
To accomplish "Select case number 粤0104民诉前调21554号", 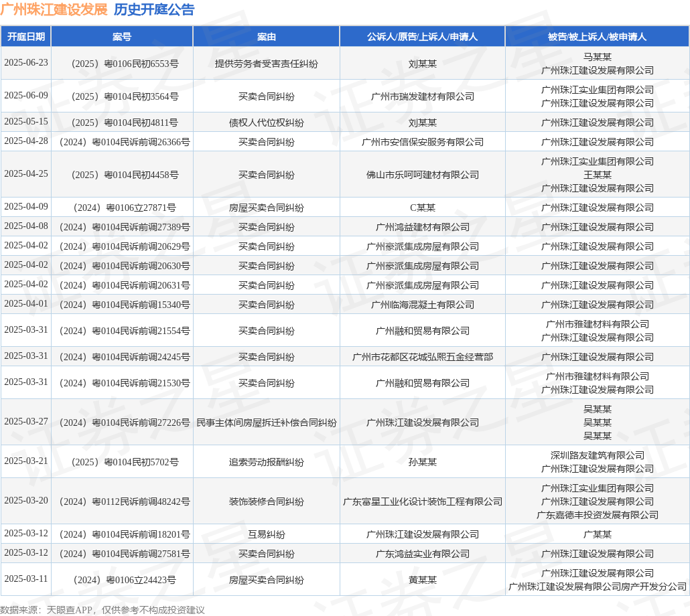I will click(x=125, y=331).
